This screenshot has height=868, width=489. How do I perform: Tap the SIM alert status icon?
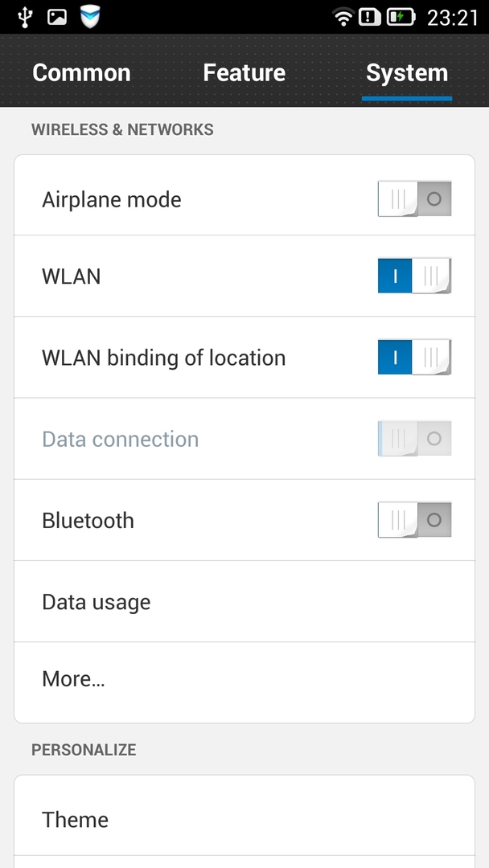[370, 17]
